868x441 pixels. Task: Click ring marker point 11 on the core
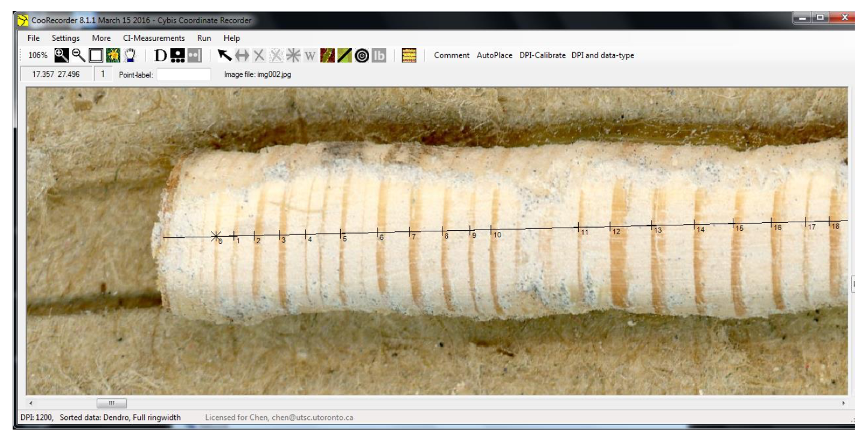(578, 227)
